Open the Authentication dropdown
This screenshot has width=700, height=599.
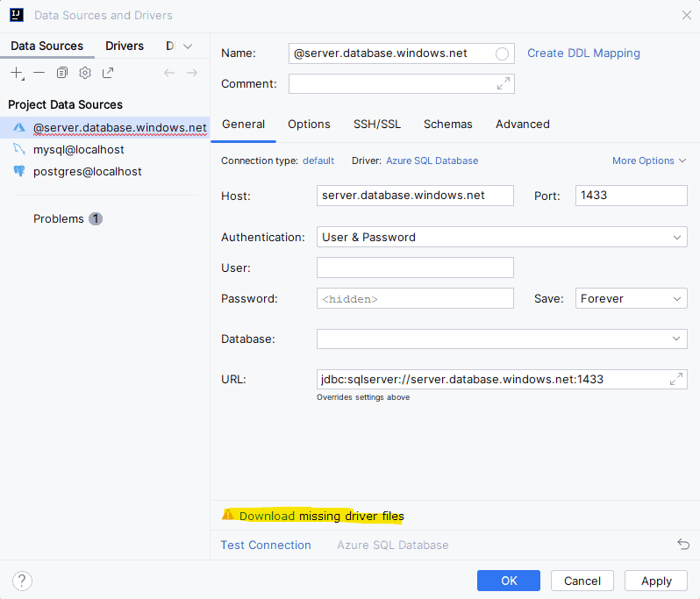[502, 237]
